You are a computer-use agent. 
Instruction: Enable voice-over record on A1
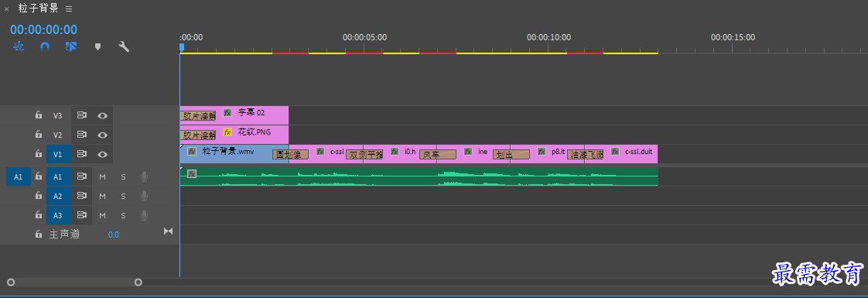(145, 176)
